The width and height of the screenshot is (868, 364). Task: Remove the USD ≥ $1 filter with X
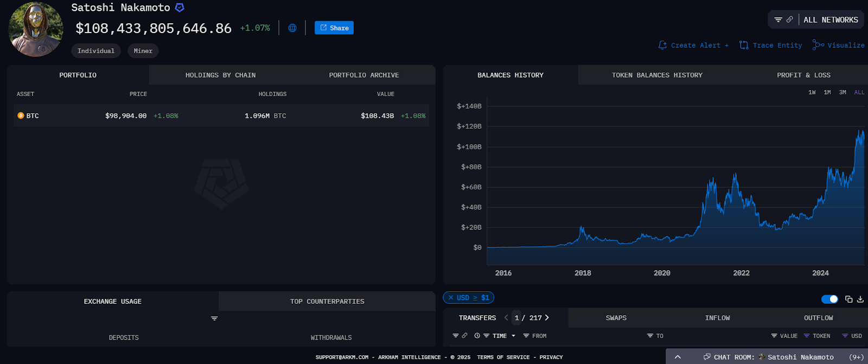tap(451, 298)
